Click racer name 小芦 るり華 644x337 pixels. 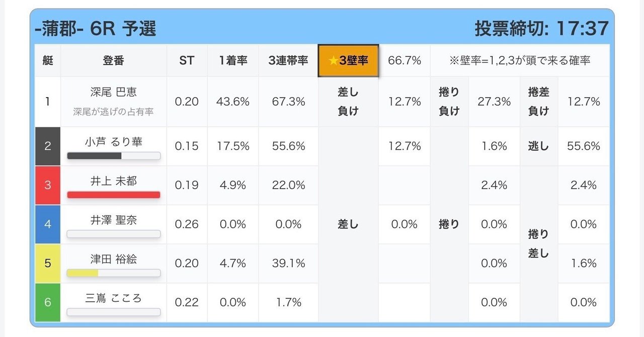[x=113, y=142]
